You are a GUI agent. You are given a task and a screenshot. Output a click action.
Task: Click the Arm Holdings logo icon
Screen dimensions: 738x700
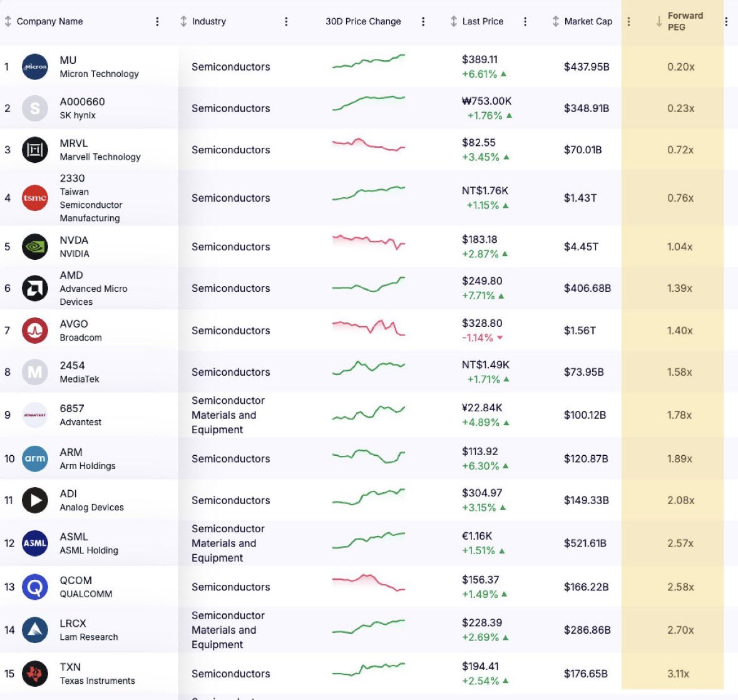point(35,458)
